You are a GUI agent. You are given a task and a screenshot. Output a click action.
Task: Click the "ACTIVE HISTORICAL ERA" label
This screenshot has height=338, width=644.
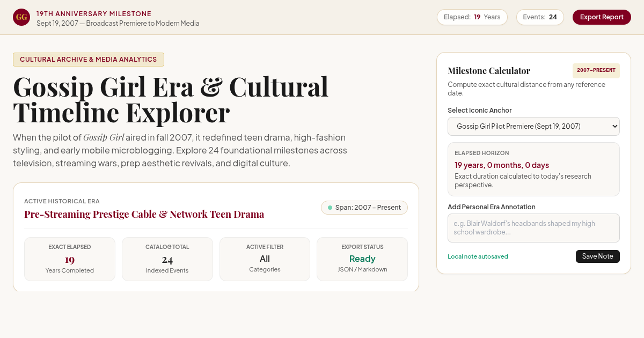click(62, 201)
